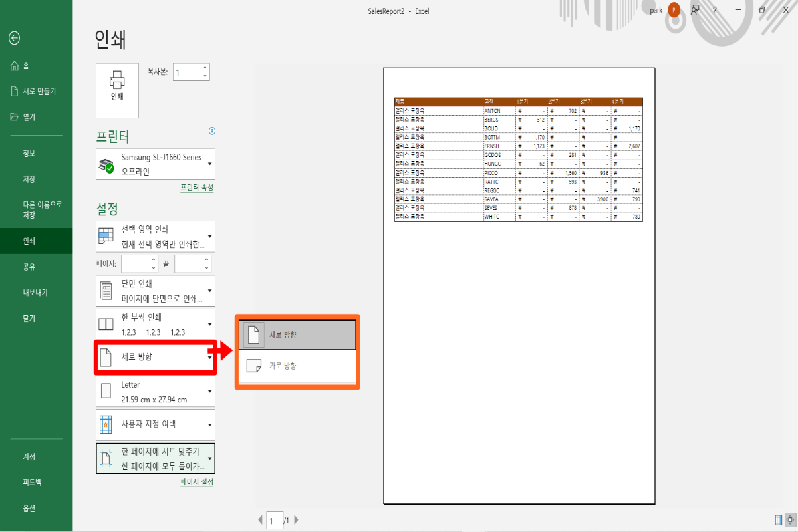The height and width of the screenshot is (532, 798).
Task: Click the 프린터 heading text
Action: (x=112, y=136)
